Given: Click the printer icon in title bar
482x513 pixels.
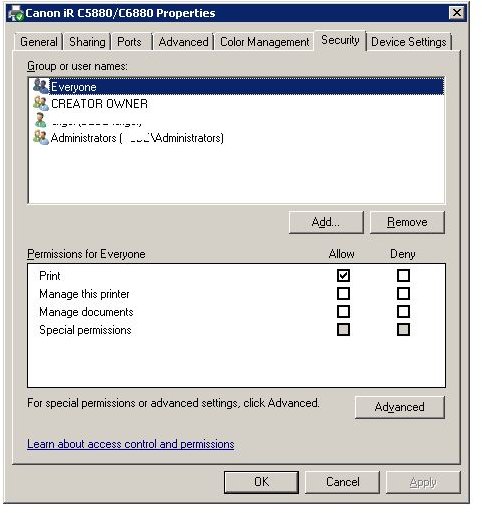Looking at the screenshot, I should point(16,13).
